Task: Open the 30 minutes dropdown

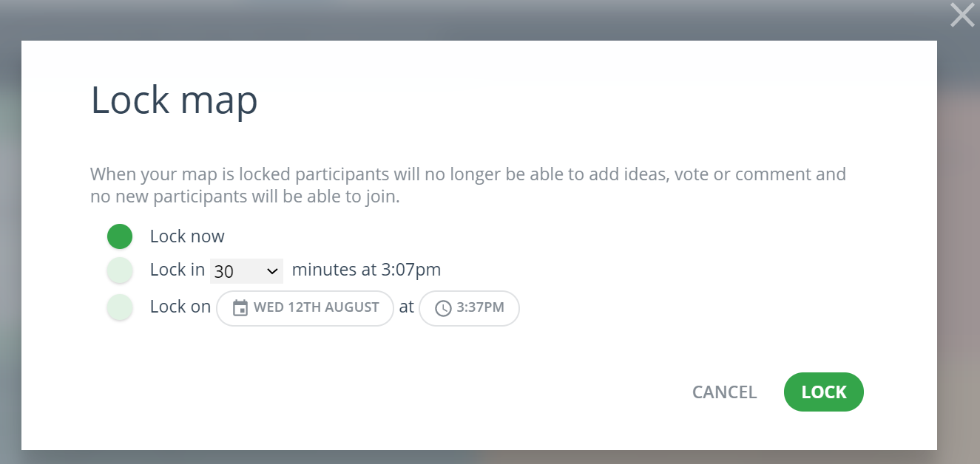Action: (x=246, y=271)
